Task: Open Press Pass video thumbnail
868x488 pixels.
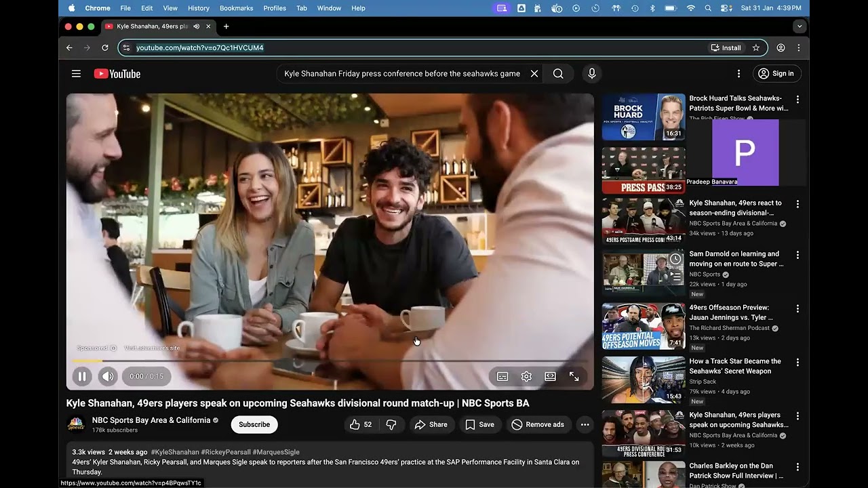Action: [x=644, y=170]
